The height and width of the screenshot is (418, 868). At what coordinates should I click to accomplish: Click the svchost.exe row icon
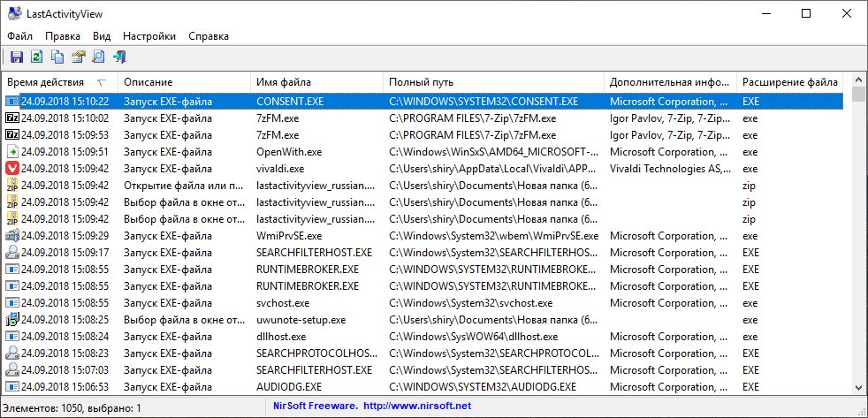point(12,303)
